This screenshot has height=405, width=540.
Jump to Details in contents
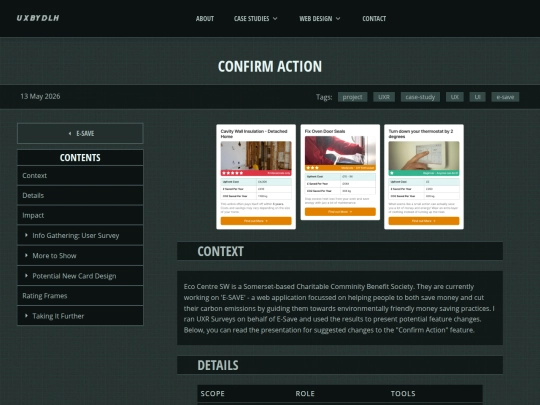(80, 195)
